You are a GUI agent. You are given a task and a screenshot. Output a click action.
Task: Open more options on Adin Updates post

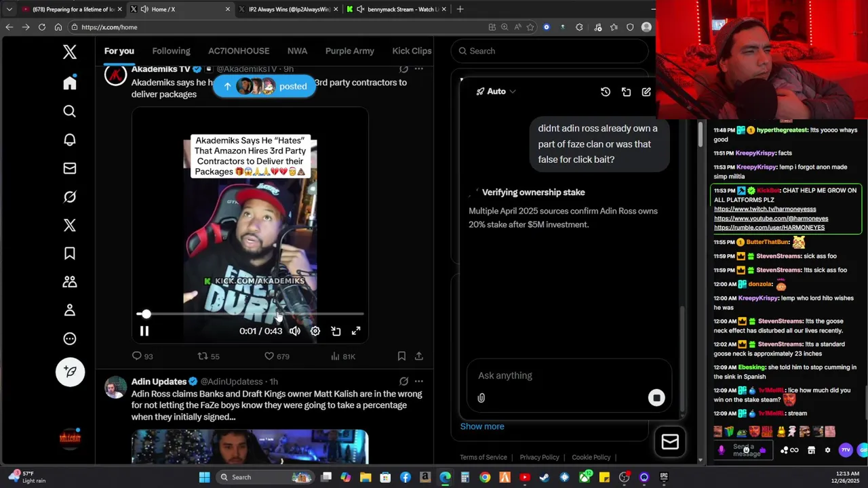click(x=419, y=382)
